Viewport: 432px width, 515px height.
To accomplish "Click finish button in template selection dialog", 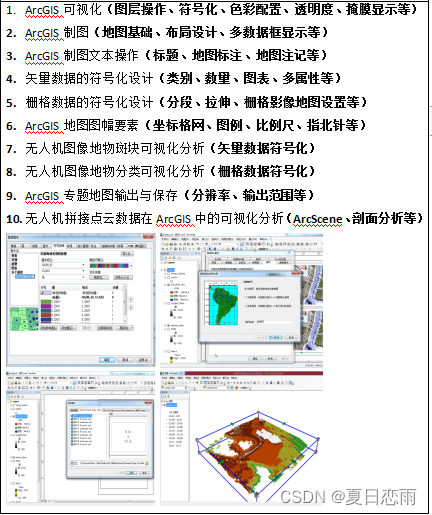I will click(x=132, y=473).
